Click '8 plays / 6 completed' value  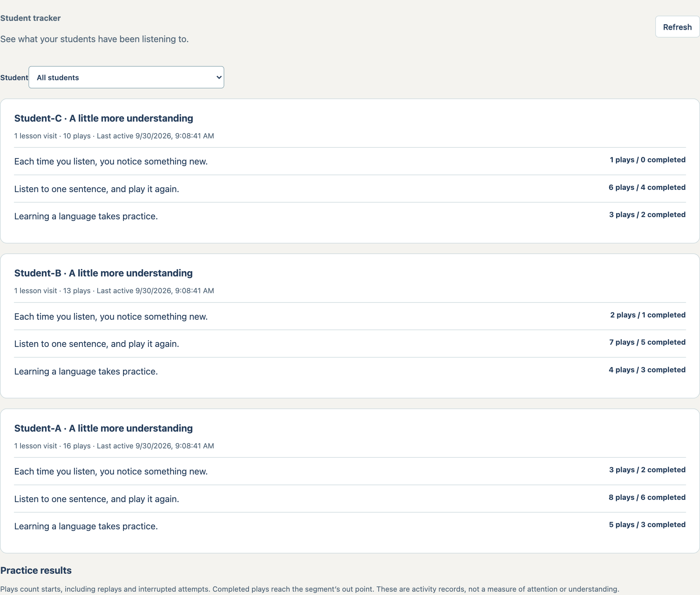(647, 497)
